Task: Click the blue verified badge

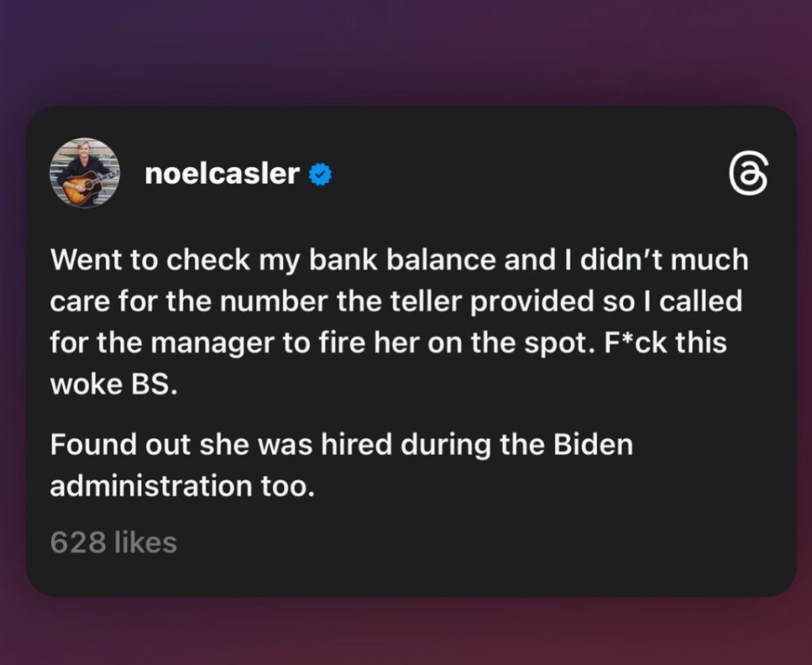Action: (x=320, y=174)
